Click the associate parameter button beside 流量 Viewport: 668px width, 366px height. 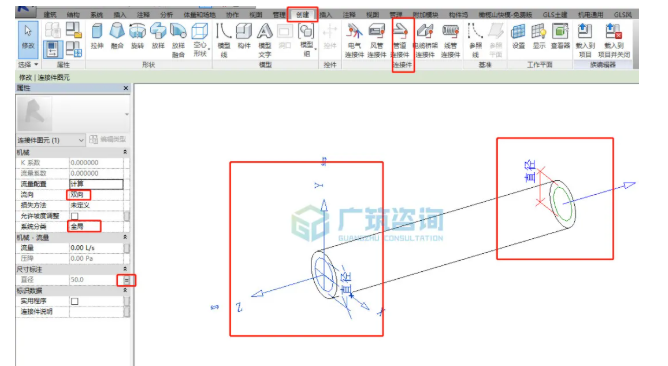[127, 248]
